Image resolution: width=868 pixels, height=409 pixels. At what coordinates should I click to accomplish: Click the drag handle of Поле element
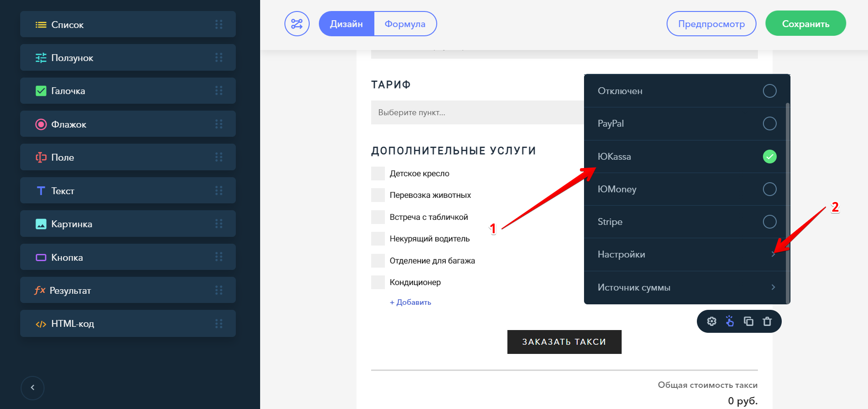coord(219,157)
